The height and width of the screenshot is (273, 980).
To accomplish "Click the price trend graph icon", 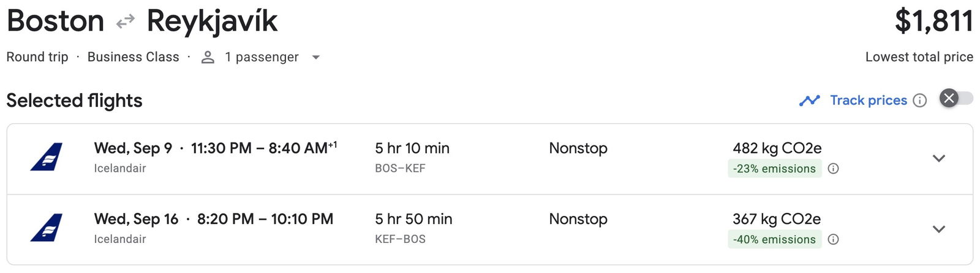I will 809,101.
